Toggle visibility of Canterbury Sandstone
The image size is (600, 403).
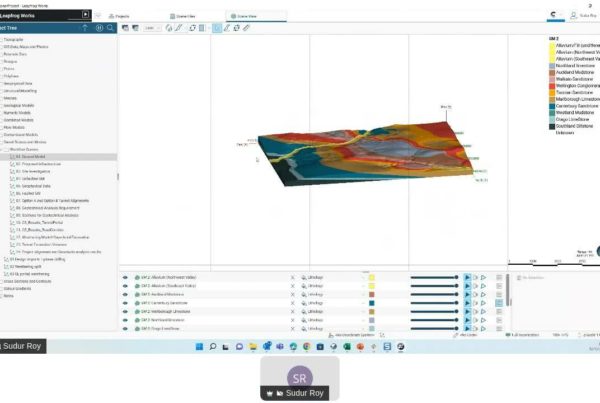pyautogui.click(x=125, y=303)
